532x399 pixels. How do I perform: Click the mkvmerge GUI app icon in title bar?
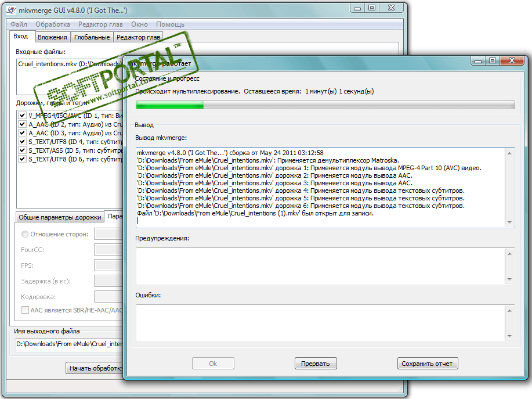pos(11,10)
